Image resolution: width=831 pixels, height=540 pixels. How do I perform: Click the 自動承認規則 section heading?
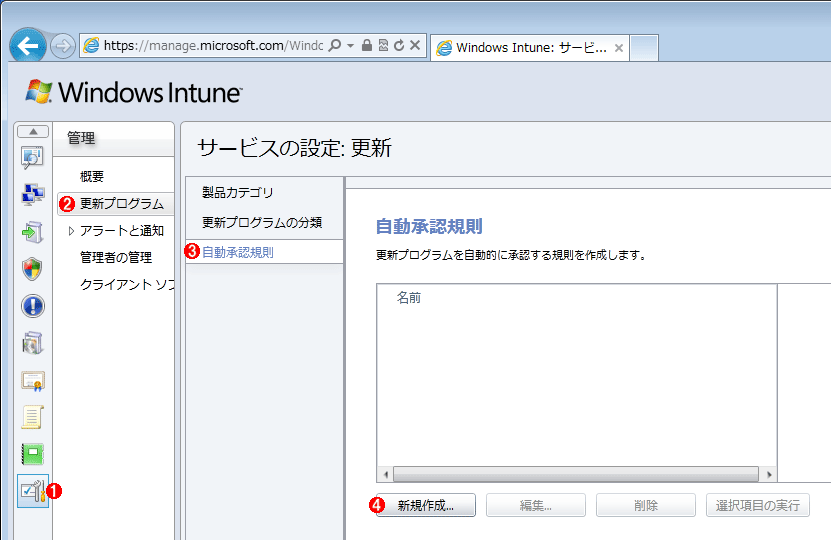[429, 227]
